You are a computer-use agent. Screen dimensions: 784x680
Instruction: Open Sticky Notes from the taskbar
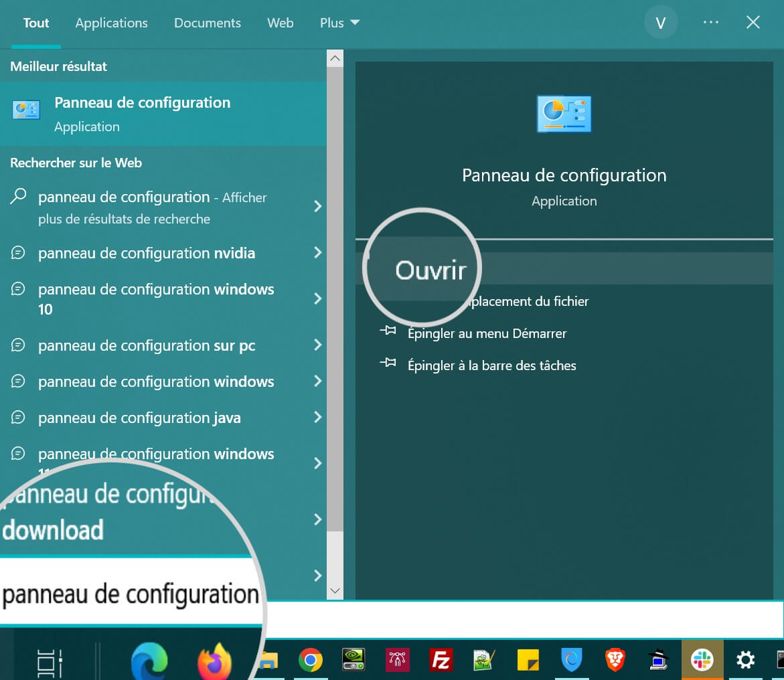pos(528,660)
